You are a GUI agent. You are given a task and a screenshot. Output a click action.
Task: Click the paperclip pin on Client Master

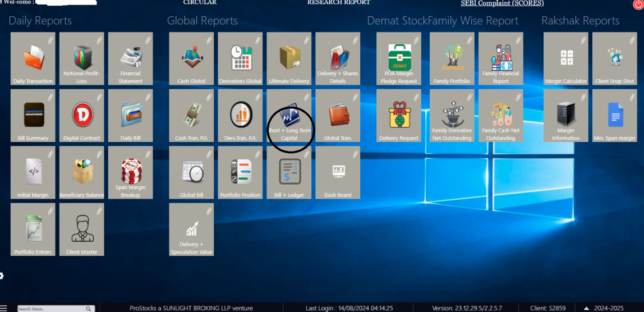coord(99,210)
